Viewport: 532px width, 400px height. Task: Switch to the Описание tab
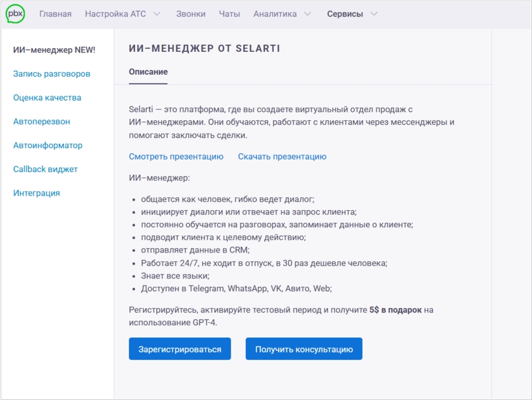[148, 72]
